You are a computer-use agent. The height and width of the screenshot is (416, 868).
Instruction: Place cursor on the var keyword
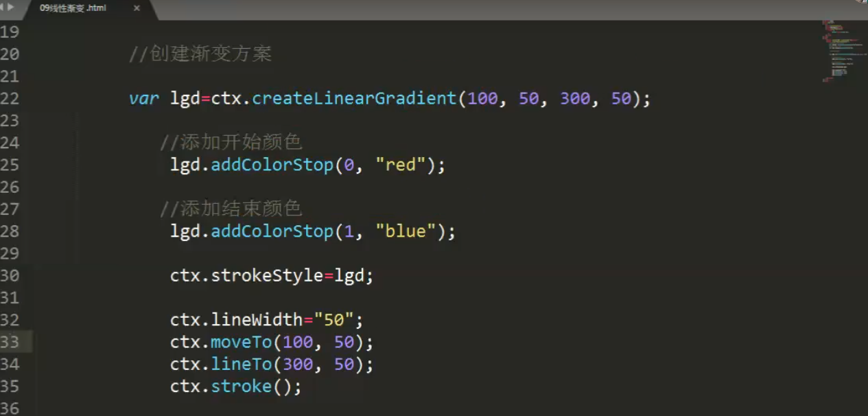[144, 98]
